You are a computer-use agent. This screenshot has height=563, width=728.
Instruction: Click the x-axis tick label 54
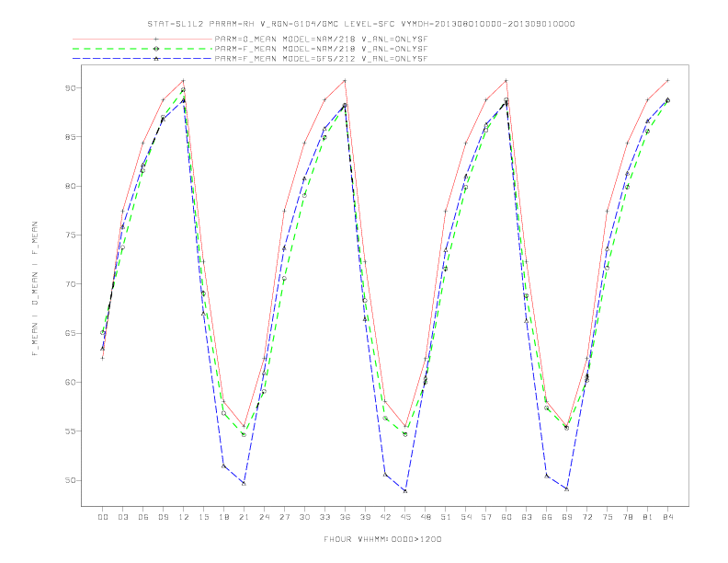466,517
